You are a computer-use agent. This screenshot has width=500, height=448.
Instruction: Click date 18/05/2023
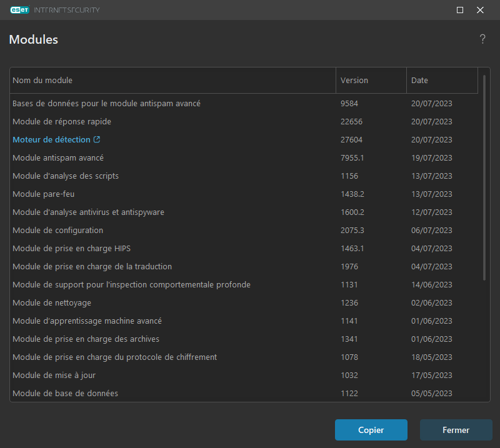tap(431, 357)
